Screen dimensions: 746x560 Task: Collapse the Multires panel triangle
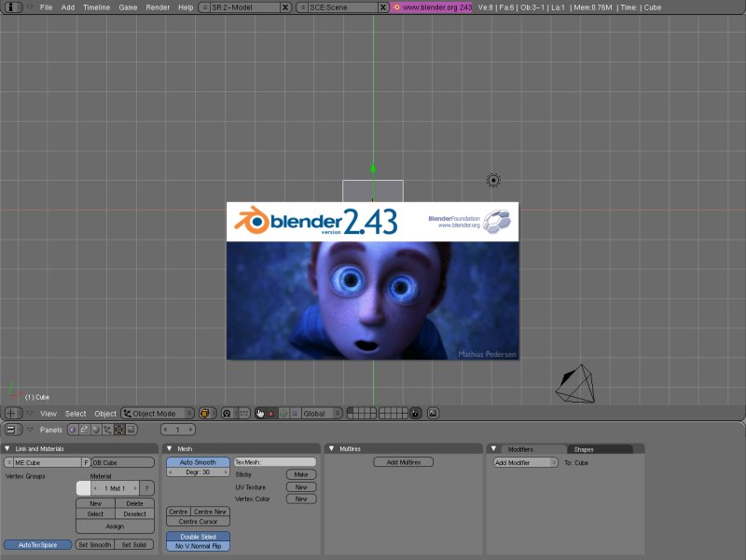(x=332, y=448)
